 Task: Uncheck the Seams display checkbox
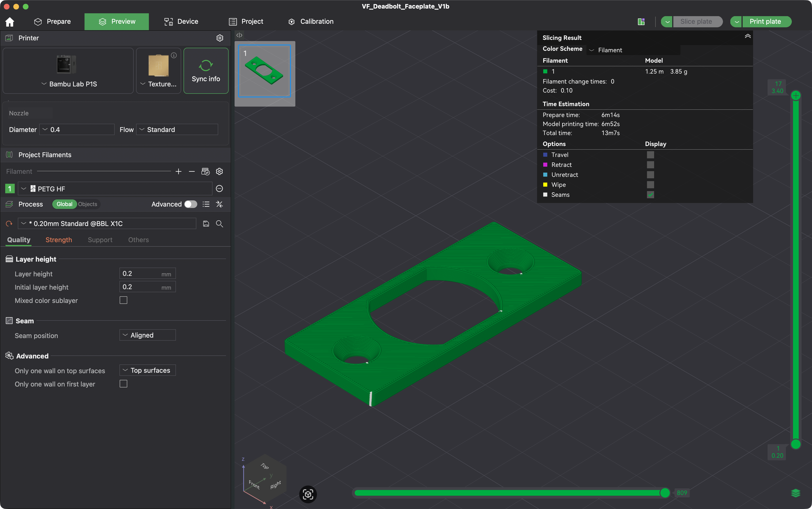(x=650, y=195)
